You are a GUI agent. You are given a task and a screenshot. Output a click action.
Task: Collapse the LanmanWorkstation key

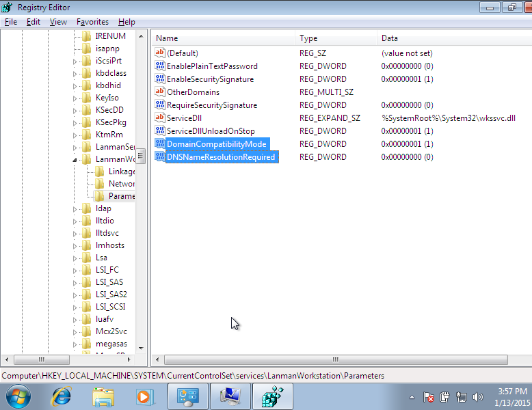[75, 160]
